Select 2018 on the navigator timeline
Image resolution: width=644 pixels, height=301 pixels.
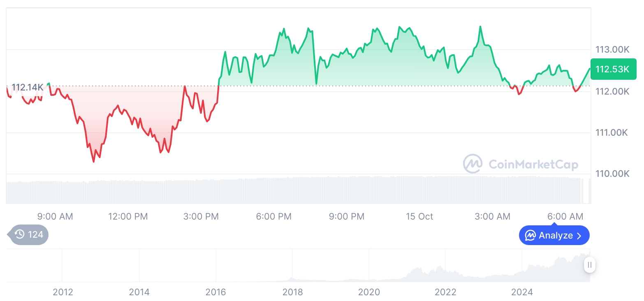point(292,292)
